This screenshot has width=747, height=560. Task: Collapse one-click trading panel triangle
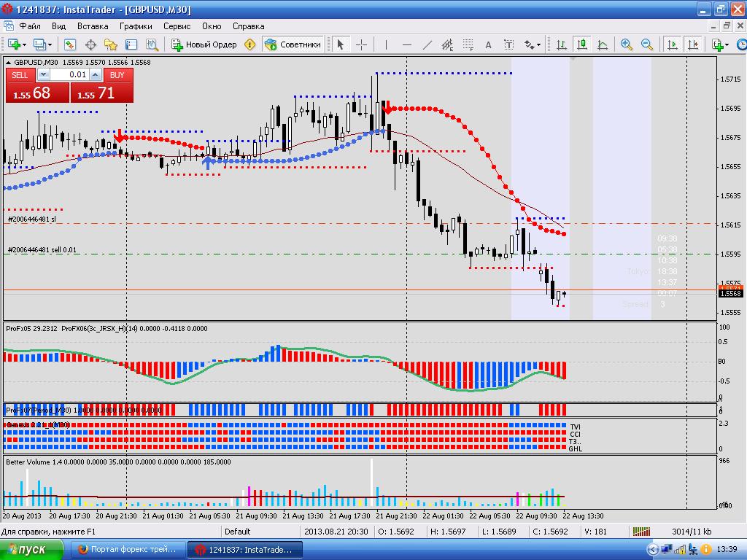[x=8, y=63]
